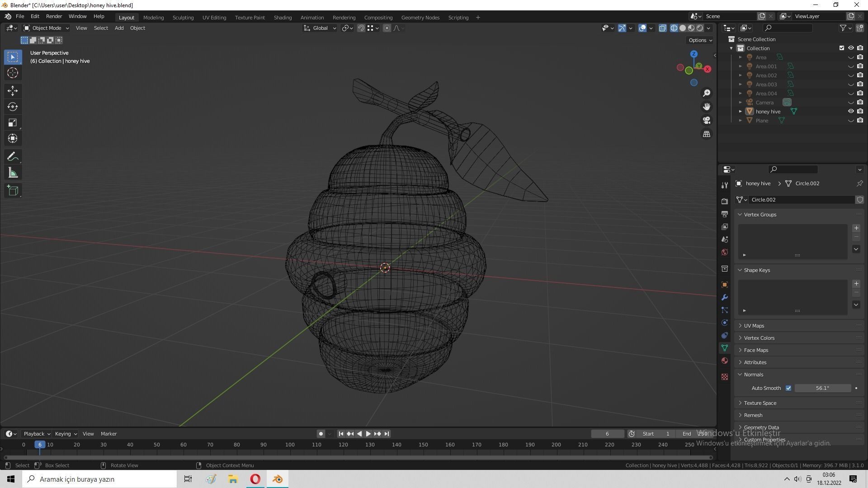Viewport: 868px width, 488px height.
Task: Toggle camera view icon in viewport
Action: [x=706, y=121]
